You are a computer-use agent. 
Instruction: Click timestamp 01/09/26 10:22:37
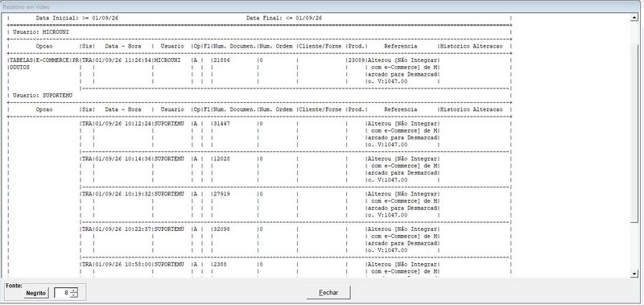coord(124,229)
